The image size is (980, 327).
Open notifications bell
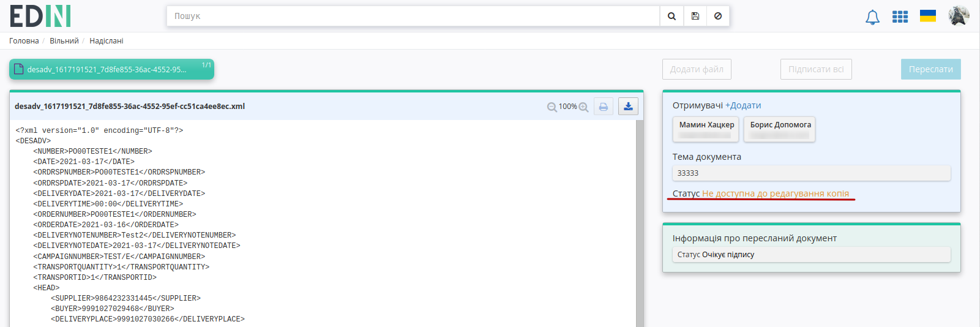tap(872, 17)
